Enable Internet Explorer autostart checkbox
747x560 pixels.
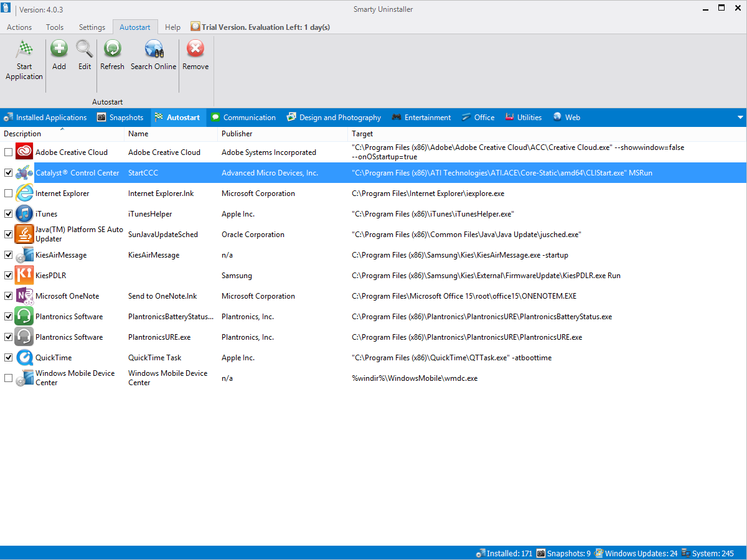coord(8,194)
